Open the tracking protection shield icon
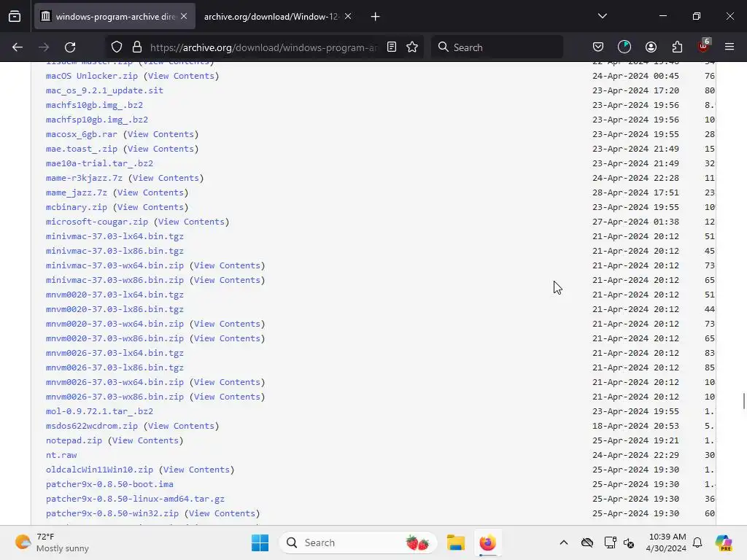 pos(117,47)
